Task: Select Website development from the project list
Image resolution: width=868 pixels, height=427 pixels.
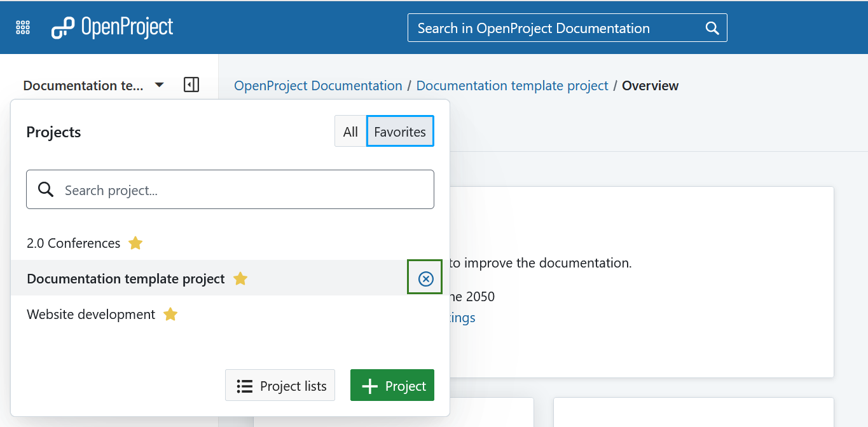Action: pos(90,314)
